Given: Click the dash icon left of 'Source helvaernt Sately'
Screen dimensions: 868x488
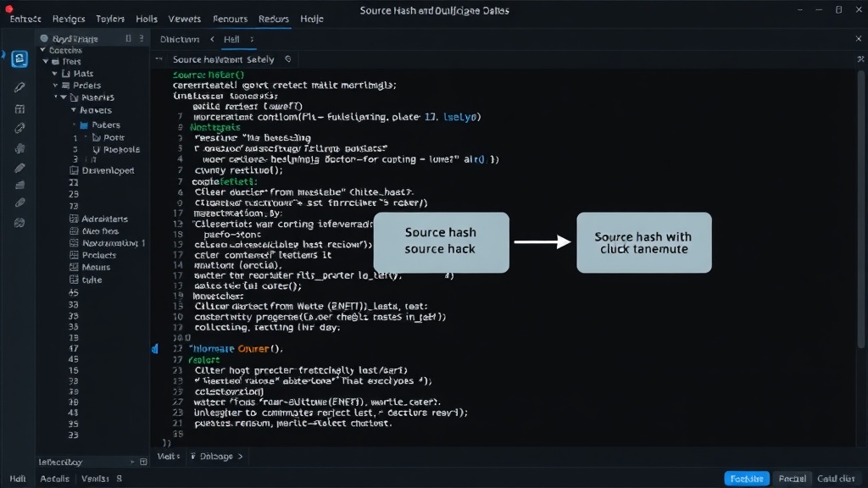Looking at the screenshot, I should tap(159, 58).
